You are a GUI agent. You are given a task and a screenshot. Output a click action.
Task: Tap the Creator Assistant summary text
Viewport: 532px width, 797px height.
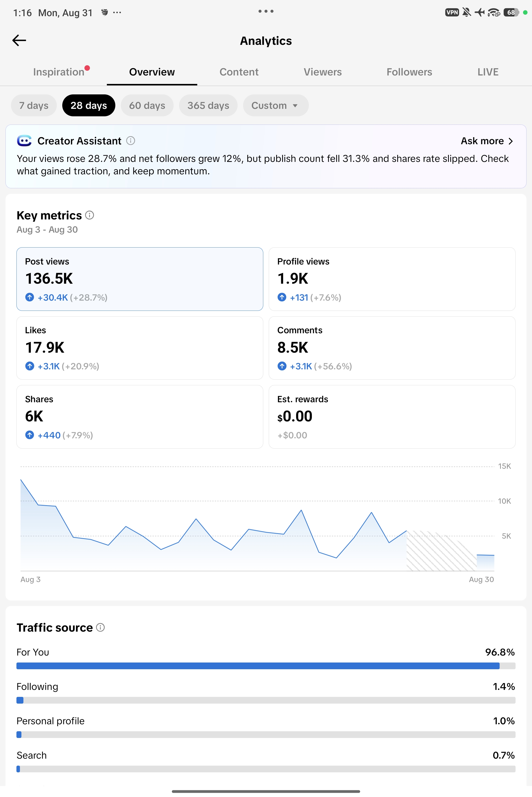(263, 165)
